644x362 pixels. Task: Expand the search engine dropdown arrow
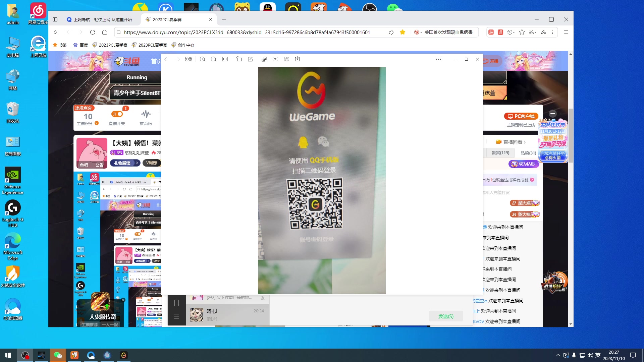click(421, 33)
